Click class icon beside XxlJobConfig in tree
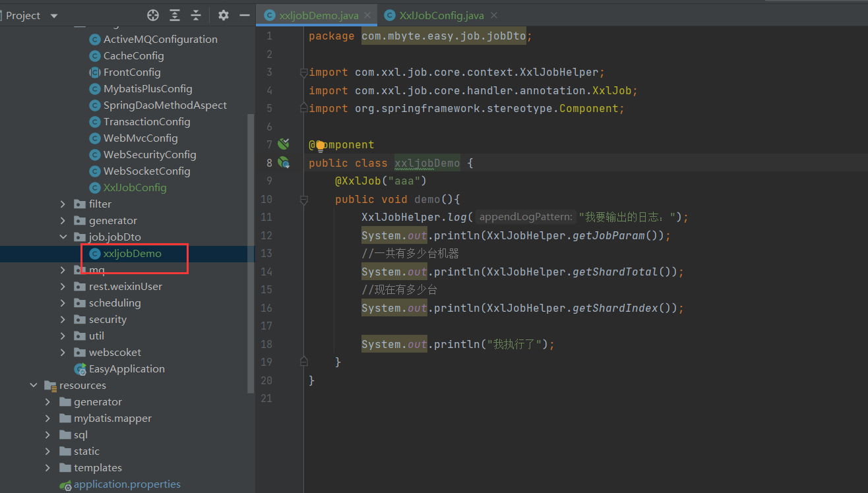Screen dimensions: 868x493 click(94, 188)
